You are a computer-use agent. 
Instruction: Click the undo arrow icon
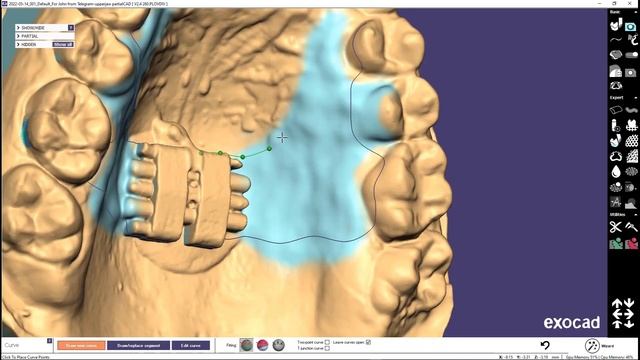[545, 345]
